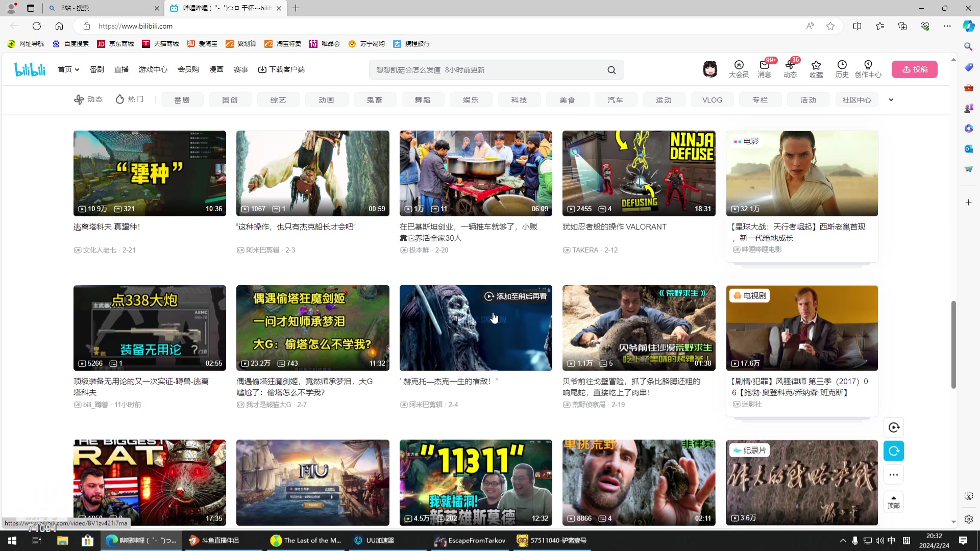Screen dimensions: 980x551
Task: Open browser collections icon
Action: 902,26
